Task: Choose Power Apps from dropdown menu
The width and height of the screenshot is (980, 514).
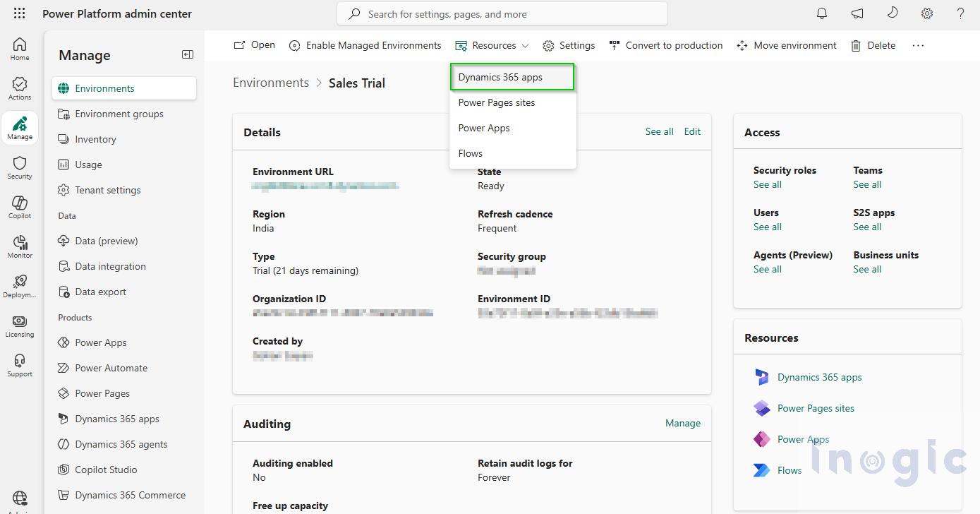Action: coord(512,128)
